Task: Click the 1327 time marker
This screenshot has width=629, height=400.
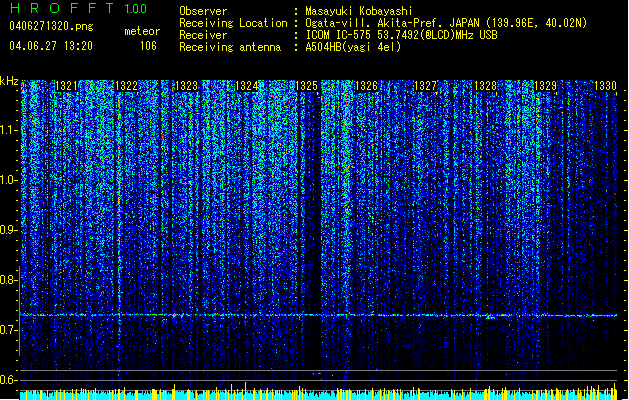Action: (425, 86)
